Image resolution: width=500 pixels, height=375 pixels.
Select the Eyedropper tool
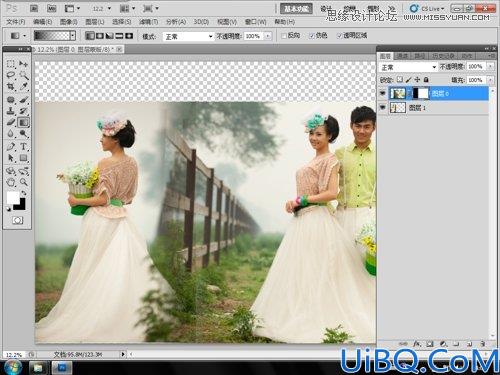23,86
